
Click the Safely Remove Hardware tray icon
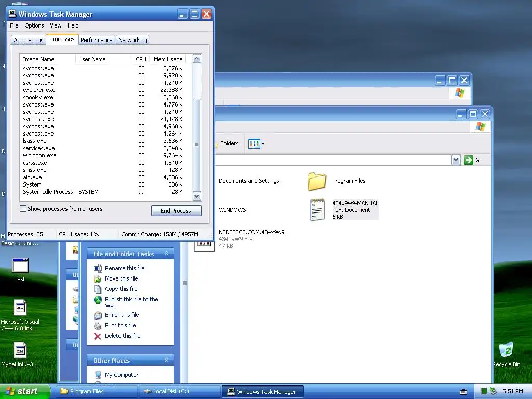tap(494, 391)
